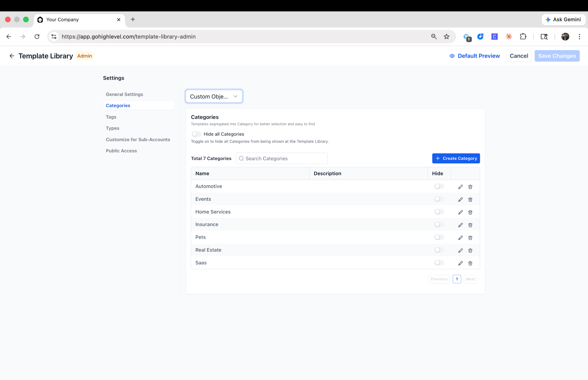This screenshot has width=588, height=380.
Task: Toggle hide for Insurance category
Action: click(439, 224)
